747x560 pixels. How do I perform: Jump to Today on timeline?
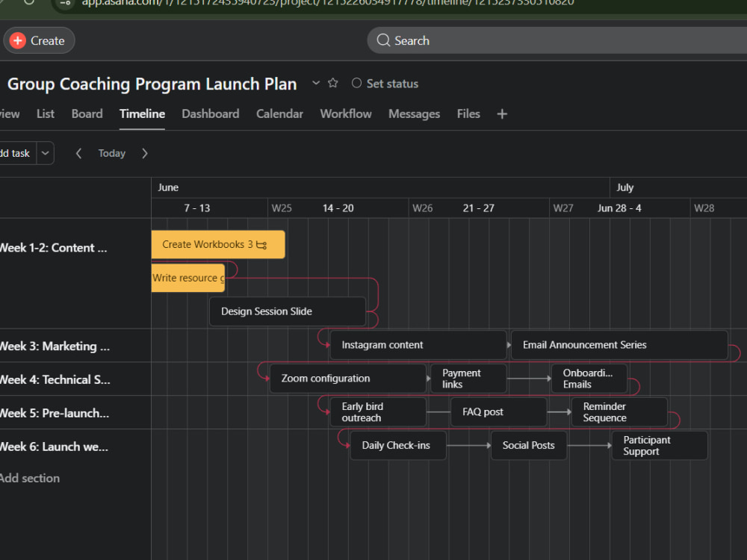(111, 153)
